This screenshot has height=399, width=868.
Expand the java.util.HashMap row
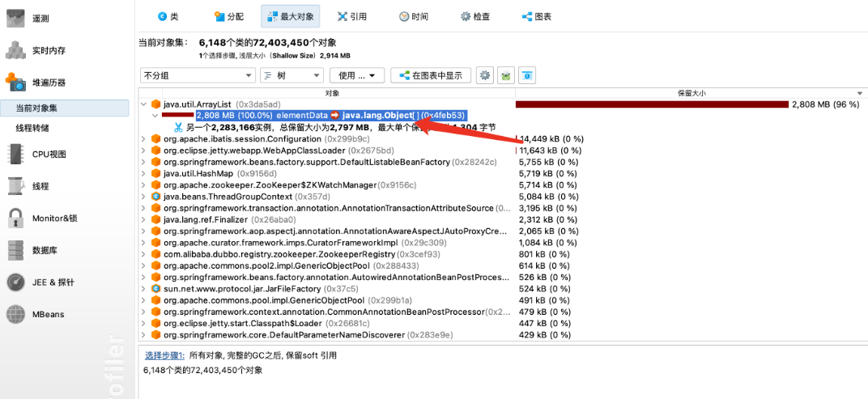click(x=144, y=174)
